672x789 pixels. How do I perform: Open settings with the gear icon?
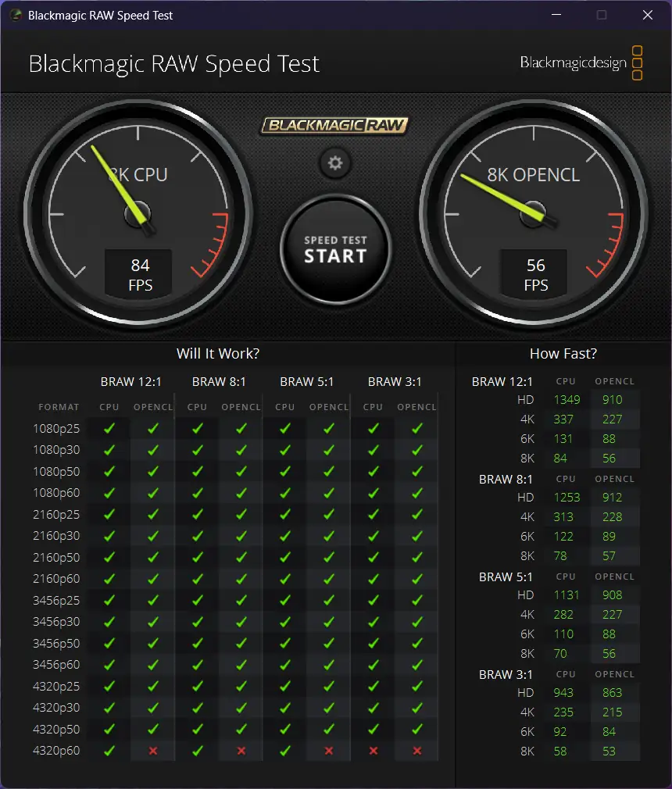click(x=335, y=163)
